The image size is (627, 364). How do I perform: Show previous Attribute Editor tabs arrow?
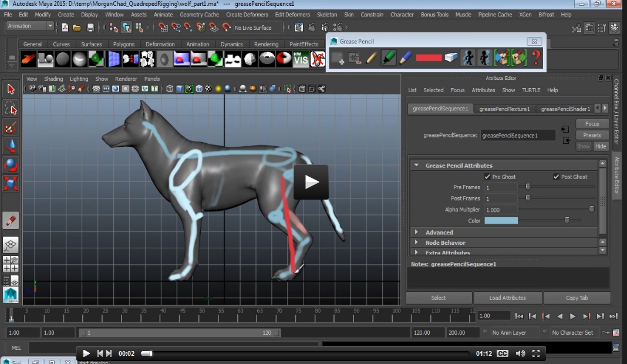tap(598, 108)
